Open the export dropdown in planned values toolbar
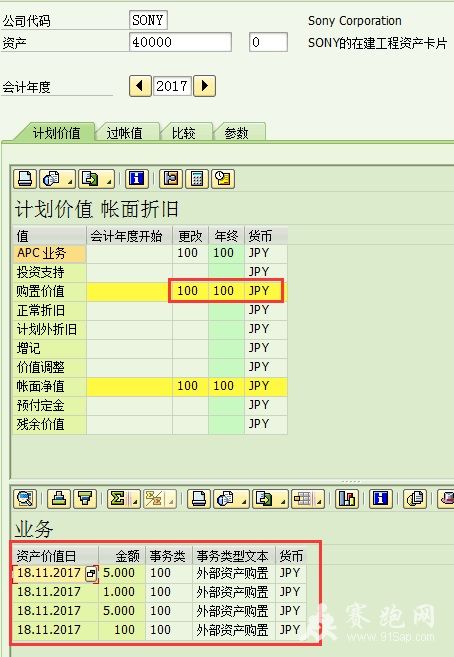The height and width of the screenshot is (657, 454). (x=108, y=181)
